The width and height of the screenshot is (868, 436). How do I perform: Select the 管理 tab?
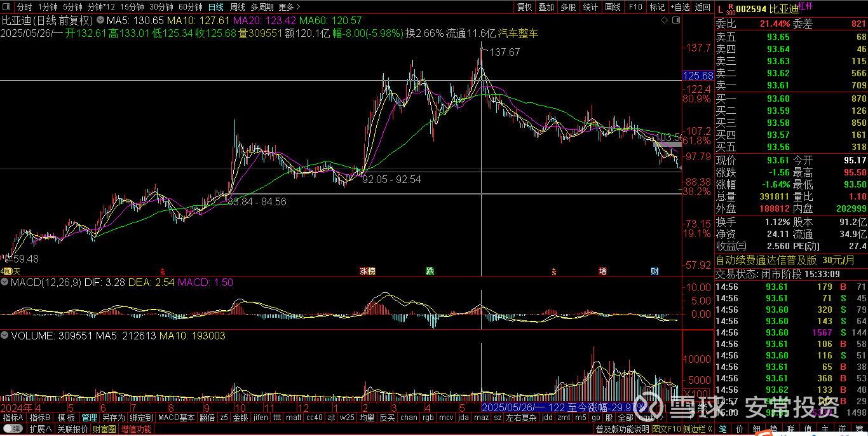point(89,418)
